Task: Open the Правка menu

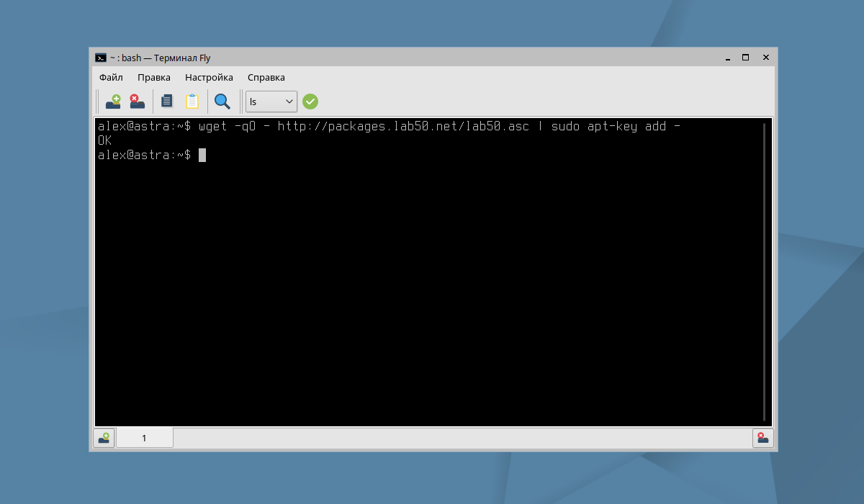Action: tap(154, 77)
